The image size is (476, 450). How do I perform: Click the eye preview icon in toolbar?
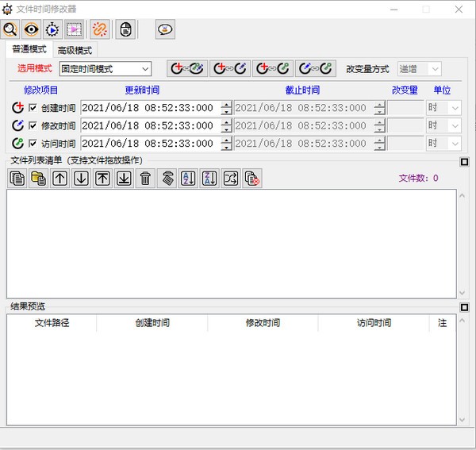click(32, 29)
